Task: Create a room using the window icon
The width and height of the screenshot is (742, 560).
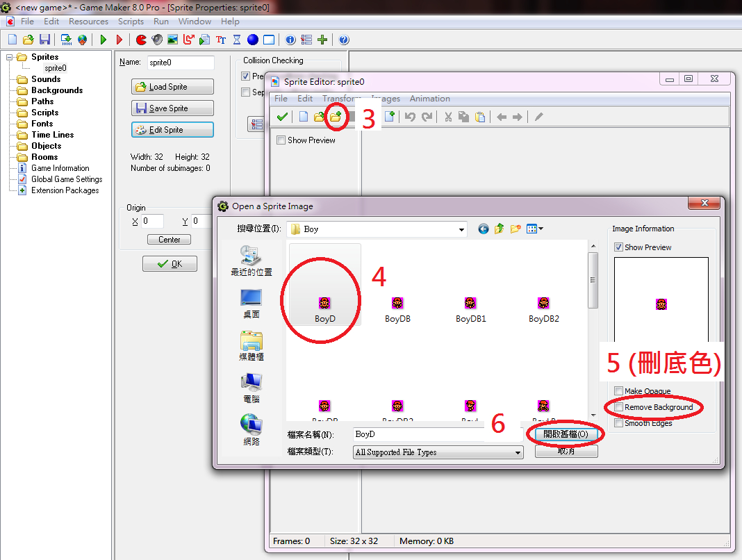Action: pyautogui.click(x=269, y=40)
